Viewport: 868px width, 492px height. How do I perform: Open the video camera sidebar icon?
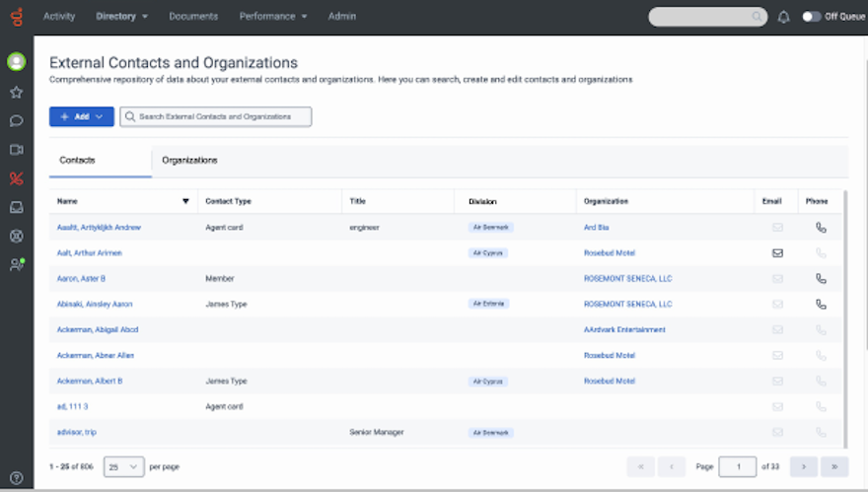pyautogui.click(x=16, y=150)
